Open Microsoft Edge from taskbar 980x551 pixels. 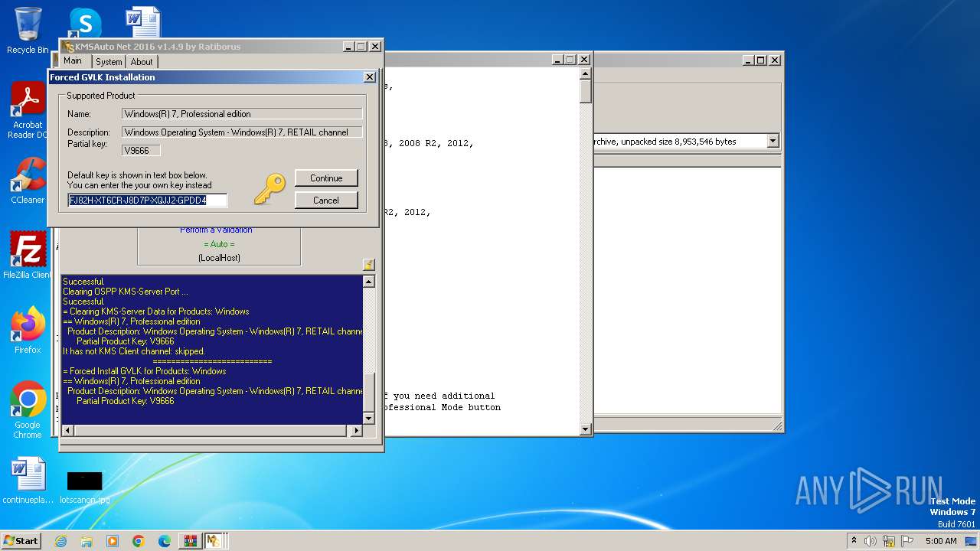click(x=165, y=541)
